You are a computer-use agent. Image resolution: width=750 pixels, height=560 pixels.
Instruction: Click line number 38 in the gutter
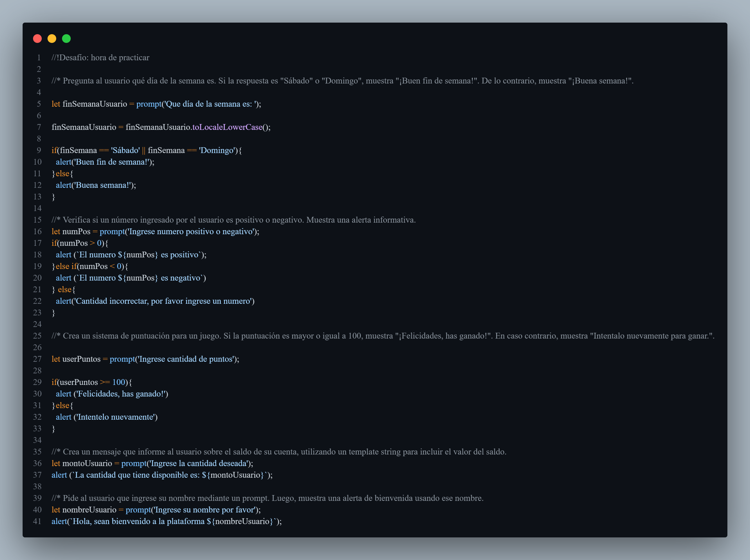(x=37, y=487)
